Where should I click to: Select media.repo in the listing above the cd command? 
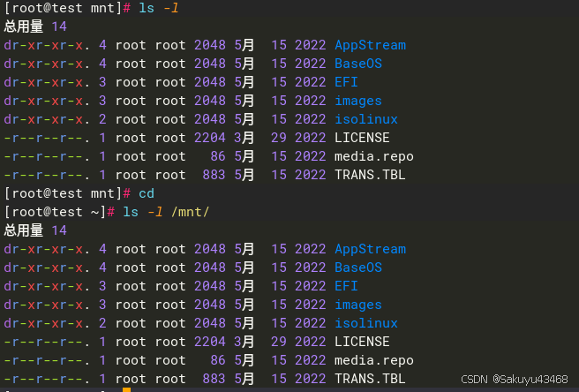pyautogui.click(x=374, y=156)
